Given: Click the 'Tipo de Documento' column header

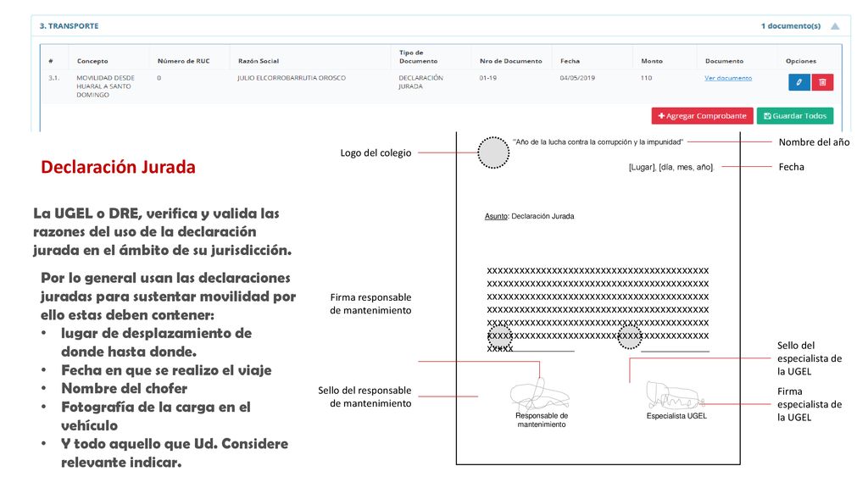Looking at the screenshot, I should pos(418,57).
